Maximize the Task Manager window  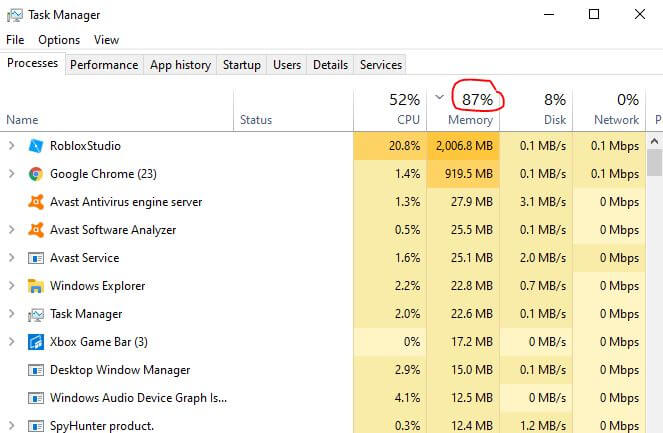tap(594, 14)
